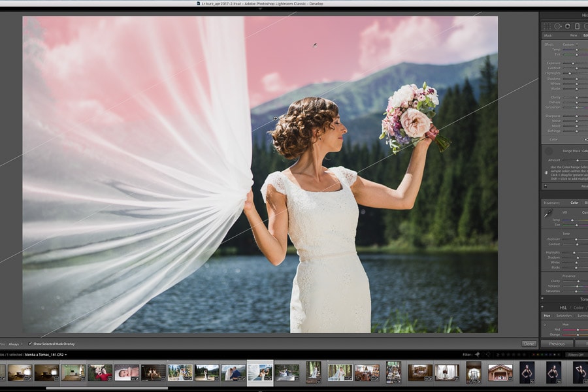Switch to the HSL panel mode

pyautogui.click(x=563, y=308)
